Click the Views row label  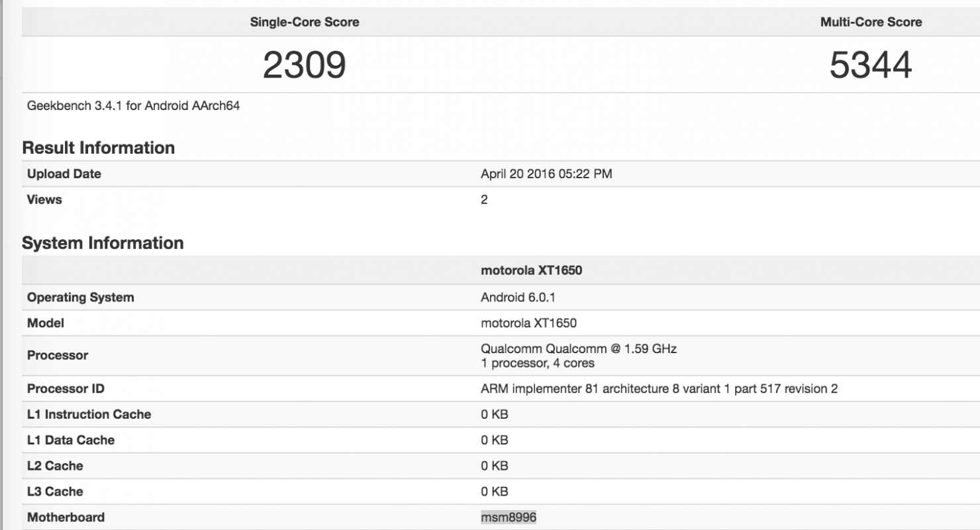tap(44, 199)
